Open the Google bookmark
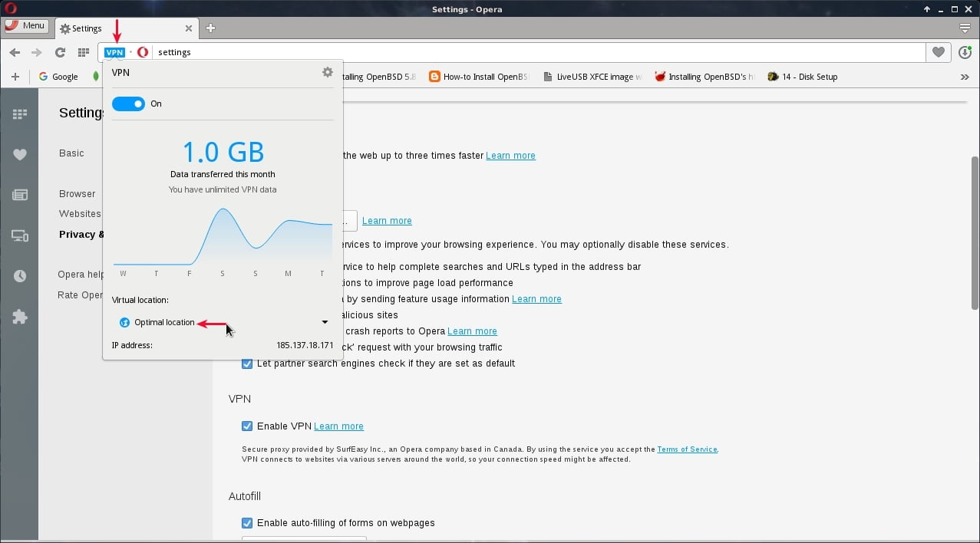 pyautogui.click(x=58, y=77)
